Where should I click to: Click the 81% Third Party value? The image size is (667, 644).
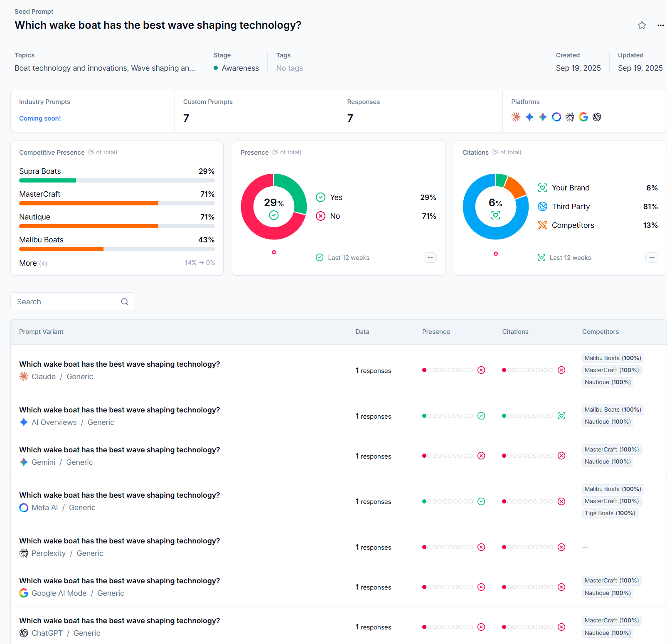(x=650, y=206)
